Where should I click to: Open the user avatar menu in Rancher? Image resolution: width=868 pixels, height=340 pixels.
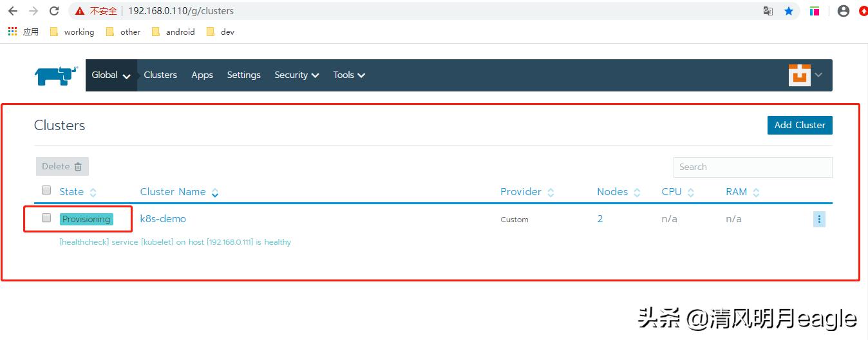pyautogui.click(x=806, y=75)
